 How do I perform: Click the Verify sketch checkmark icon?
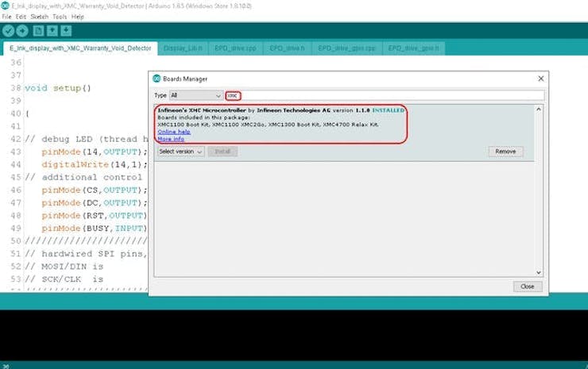coord(8,31)
